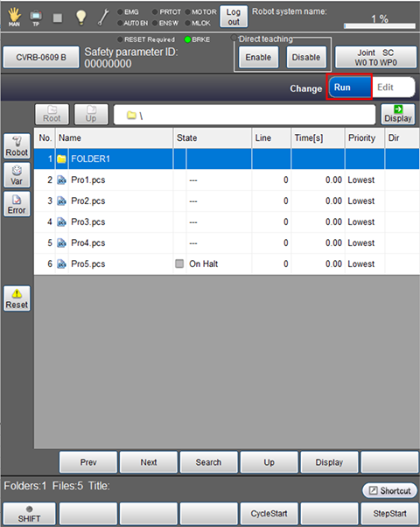Image resolution: width=420 pixels, height=527 pixels.
Task: Click the light bulb icon
Action: (x=81, y=18)
